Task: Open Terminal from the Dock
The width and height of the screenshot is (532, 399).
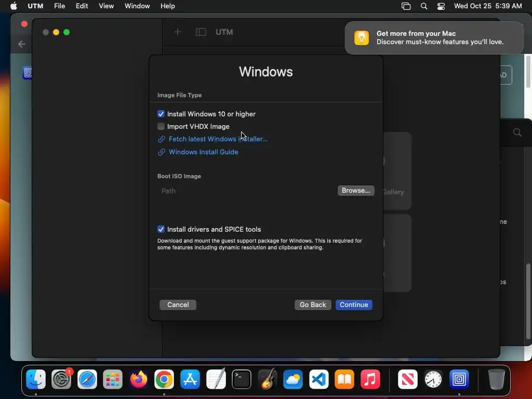Action: [x=242, y=379]
